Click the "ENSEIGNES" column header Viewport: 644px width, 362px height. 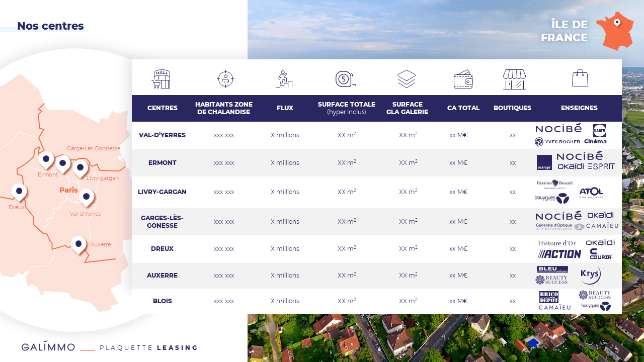click(x=580, y=108)
